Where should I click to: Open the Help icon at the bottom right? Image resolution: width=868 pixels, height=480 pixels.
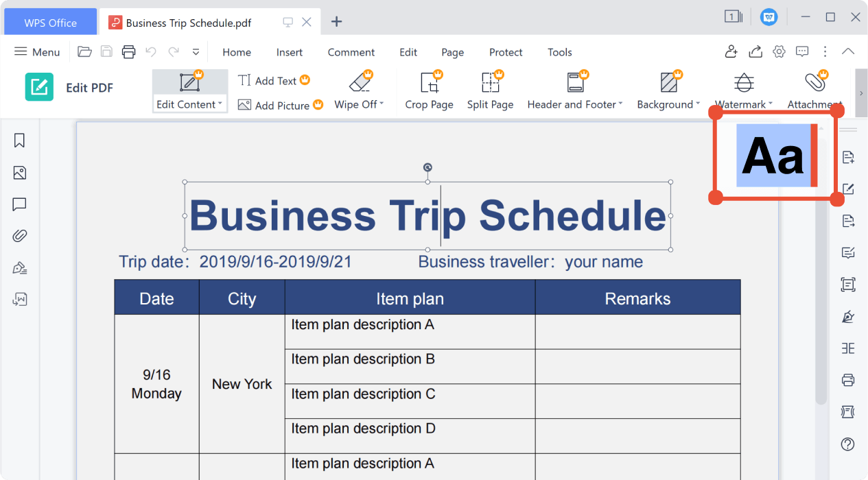point(849,444)
